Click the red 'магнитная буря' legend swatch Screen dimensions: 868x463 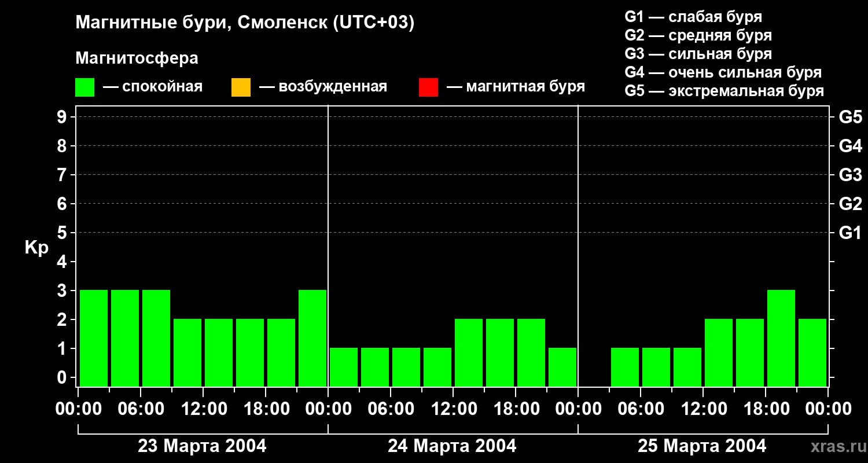tap(428, 87)
